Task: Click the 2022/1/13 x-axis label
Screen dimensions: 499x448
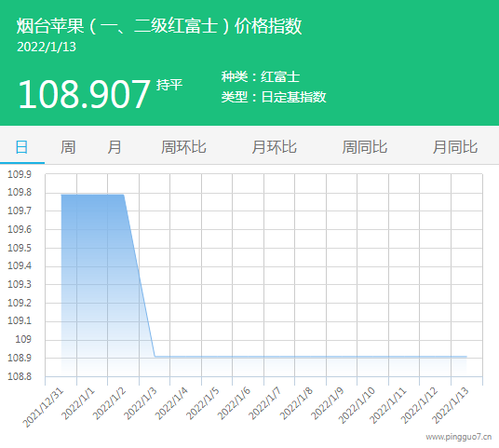Action: click(451, 406)
